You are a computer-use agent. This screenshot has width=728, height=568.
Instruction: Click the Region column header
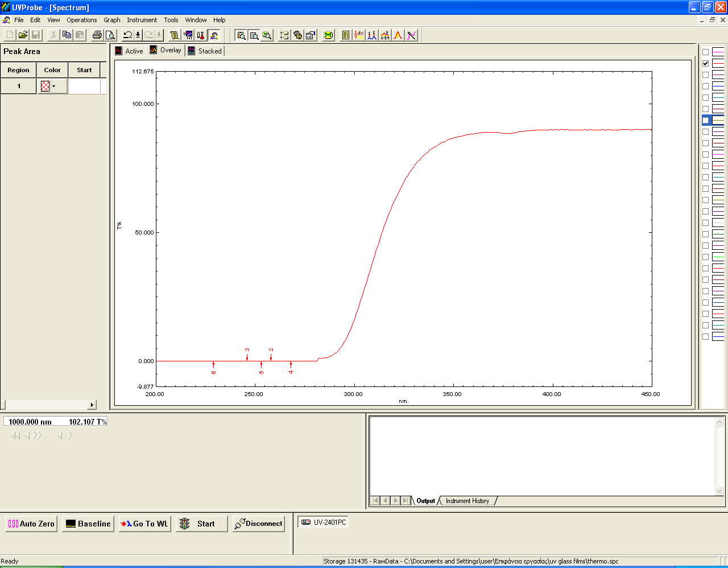click(x=18, y=70)
